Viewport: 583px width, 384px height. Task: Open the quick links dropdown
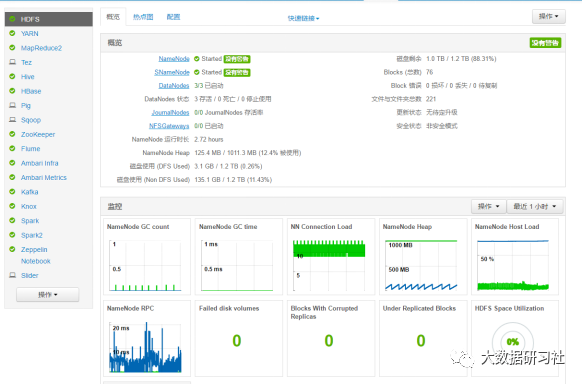tap(303, 18)
